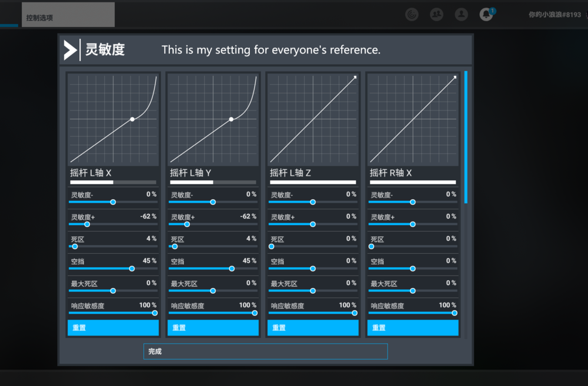588x386 pixels.
Task: Open the friends group icon
Action: [x=436, y=15]
